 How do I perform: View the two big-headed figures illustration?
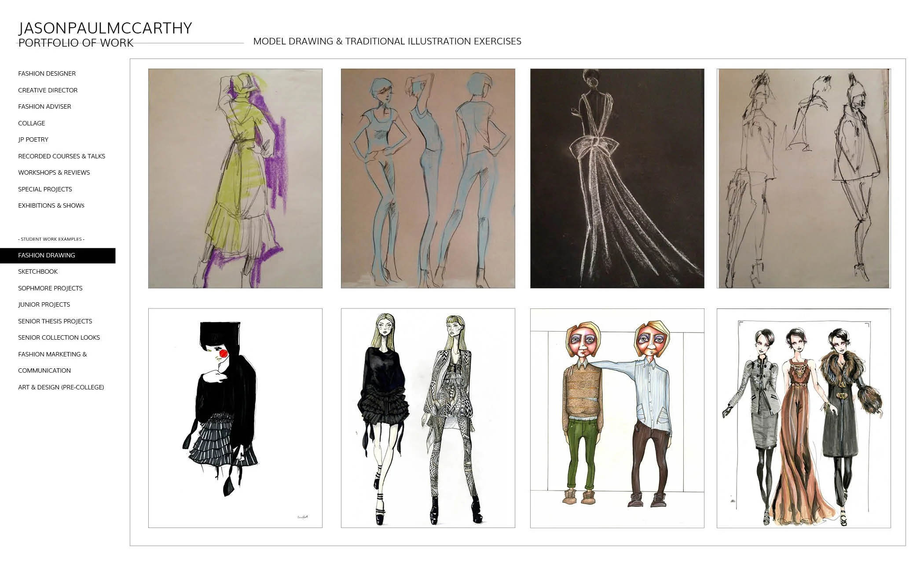617,418
